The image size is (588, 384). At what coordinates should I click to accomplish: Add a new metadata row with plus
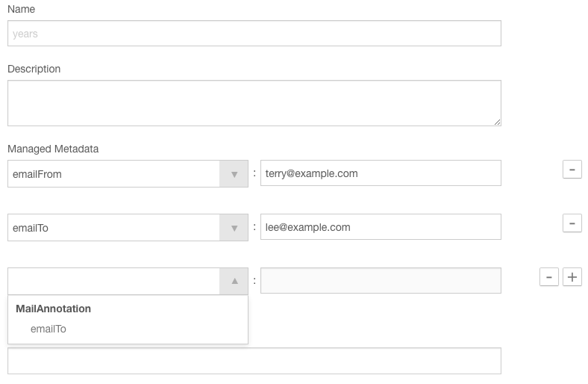572,277
